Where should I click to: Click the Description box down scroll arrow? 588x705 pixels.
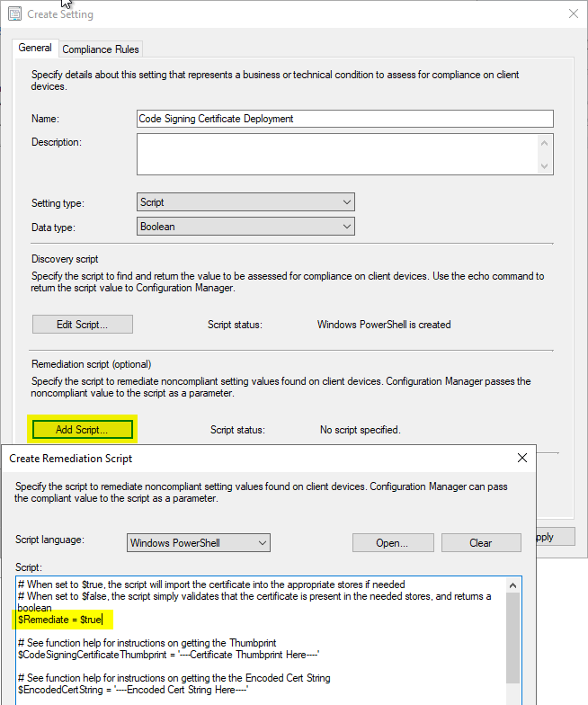tap(545, 165)
